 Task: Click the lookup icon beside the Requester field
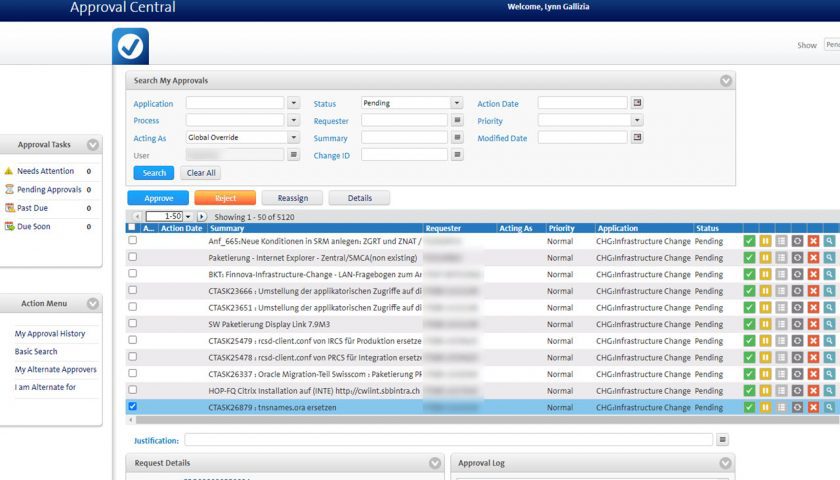457,120
